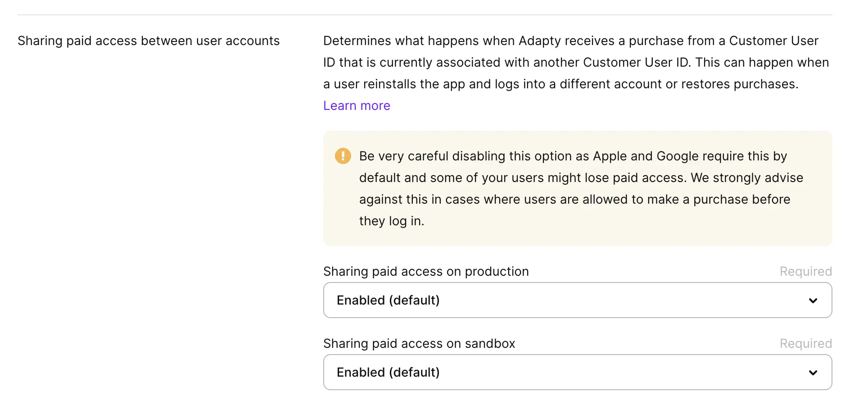Select Enabled (default) value for sandbox
Viewport: 868px width, 410px height.
coord(388,372)
